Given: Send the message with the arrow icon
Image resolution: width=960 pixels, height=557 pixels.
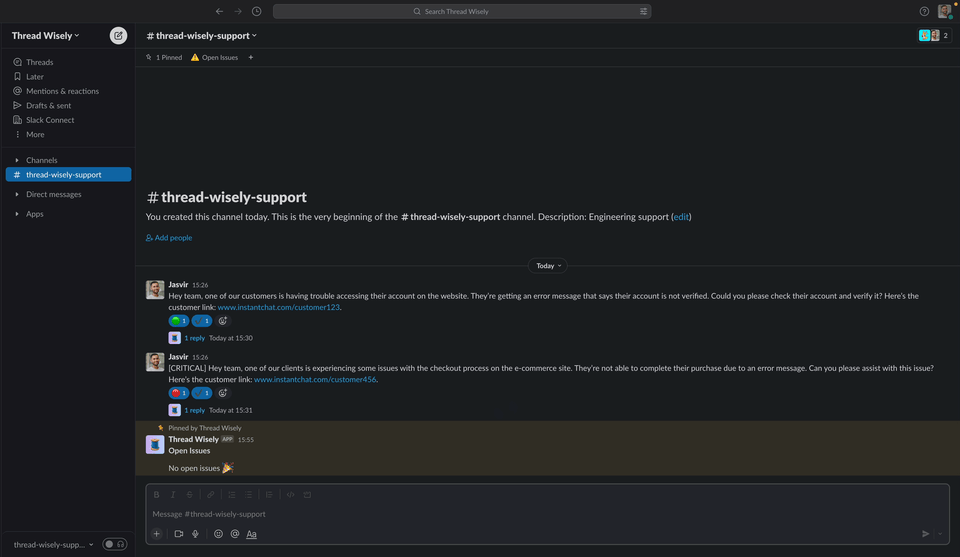Looking at the screenshot, I should [x=926, y=534].
